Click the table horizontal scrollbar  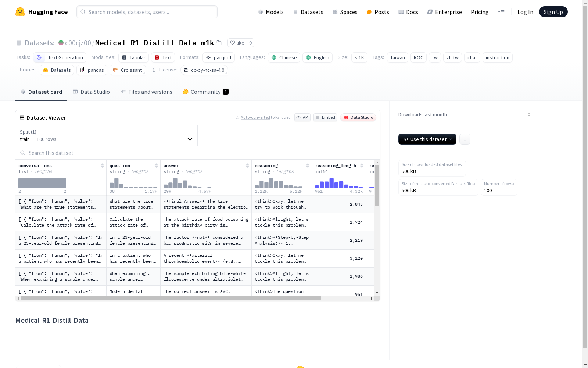[171, 298]
